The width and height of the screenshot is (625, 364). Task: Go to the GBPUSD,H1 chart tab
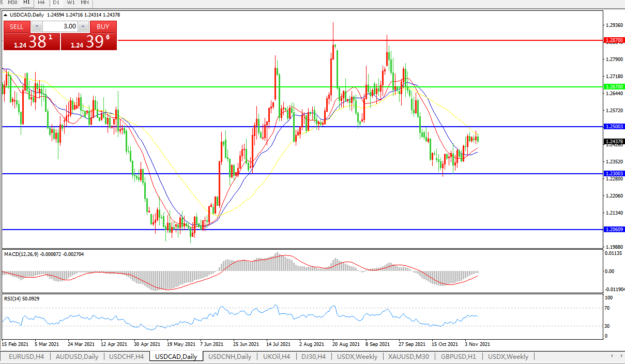(x=459, y=357)
